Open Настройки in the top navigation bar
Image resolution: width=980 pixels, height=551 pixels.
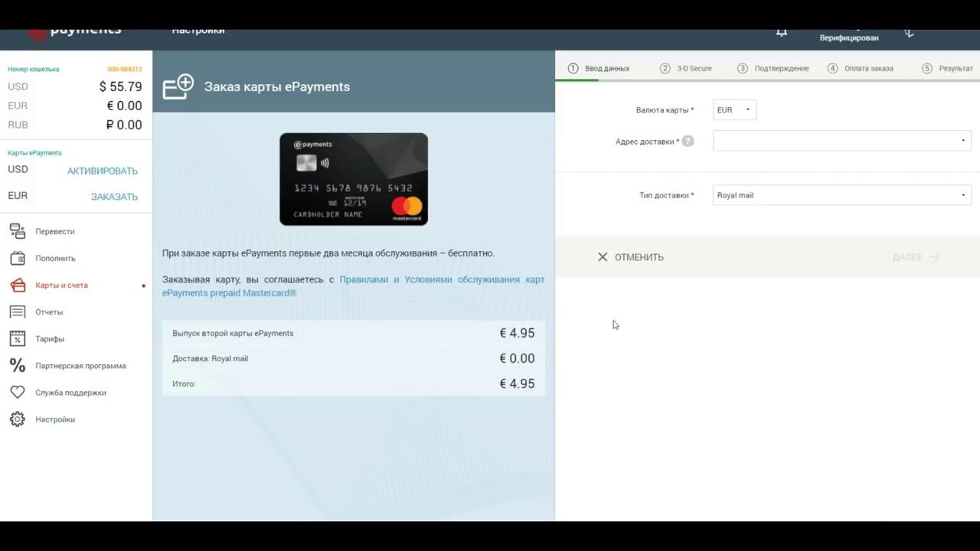[x=198, y=31]
